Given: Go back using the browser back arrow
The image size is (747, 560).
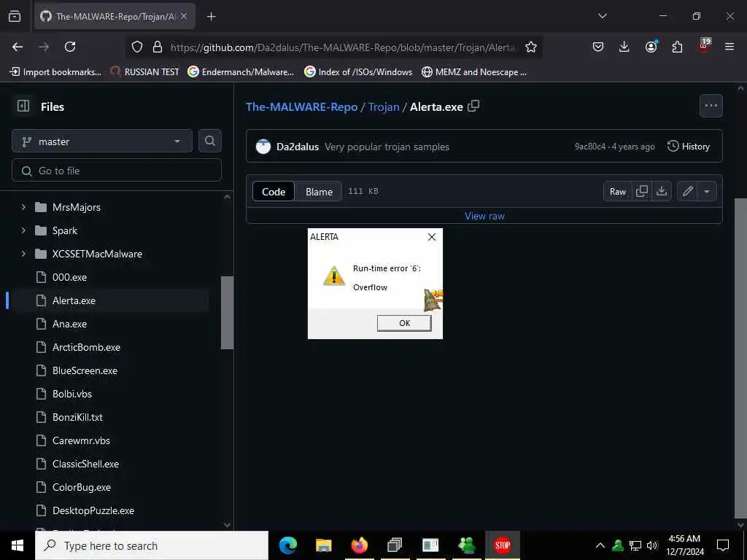Looking at the screenshot, I should click(x=18, y=47).
